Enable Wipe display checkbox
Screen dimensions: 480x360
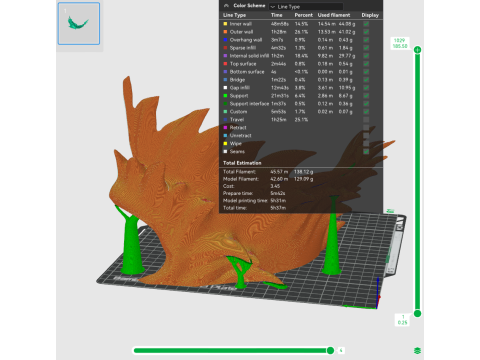click(x=366, y=144)
